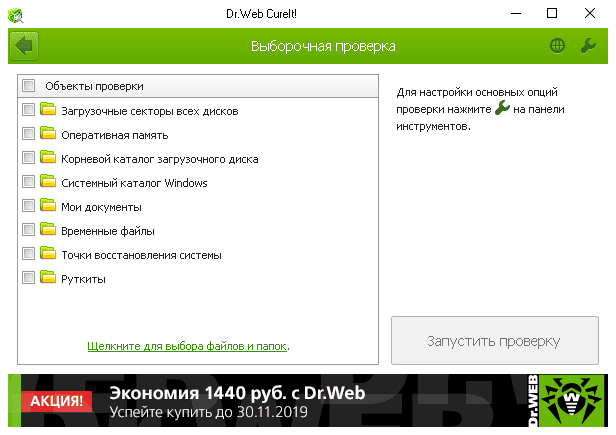Click inline wrench icon in settings hint text
Image resolution: width=616 pixels, height=435 pixels.
pos(502,108)
